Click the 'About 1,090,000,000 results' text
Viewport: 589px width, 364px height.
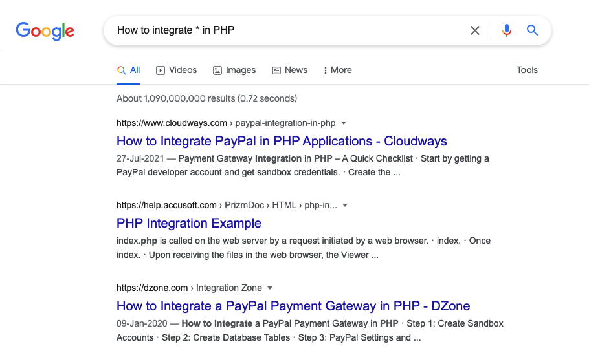(206, 98)
